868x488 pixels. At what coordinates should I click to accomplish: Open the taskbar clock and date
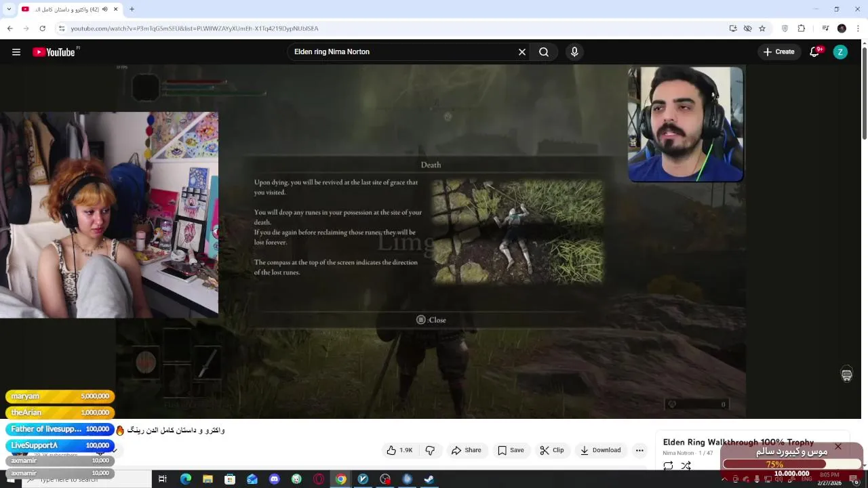click(829, 479)
